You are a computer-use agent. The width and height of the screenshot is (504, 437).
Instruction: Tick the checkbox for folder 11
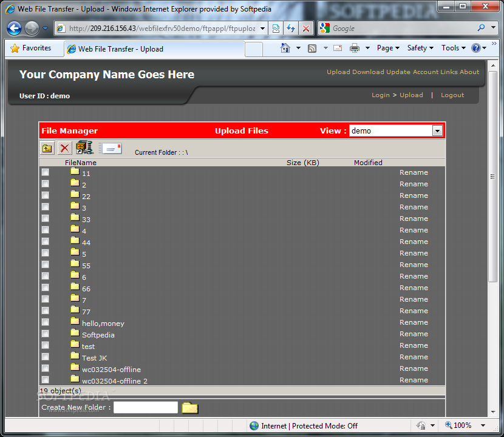click(x=46, y=172)
